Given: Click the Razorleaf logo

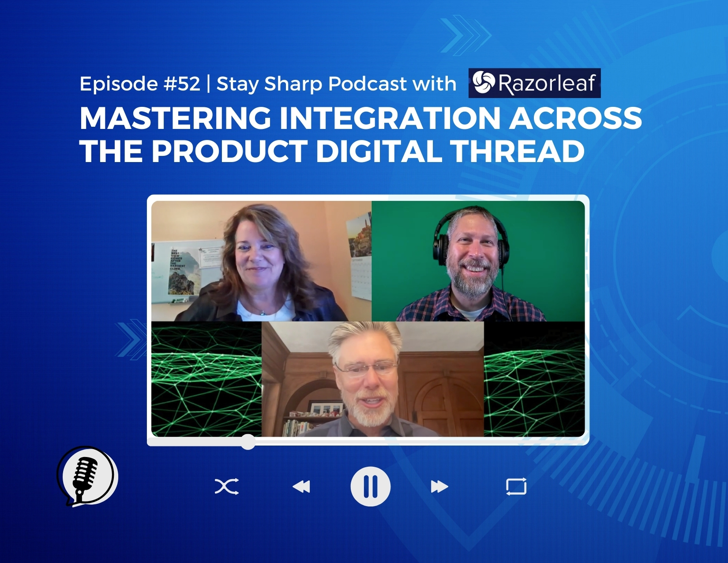Looking at the screenshot, I should coord(534,83).
